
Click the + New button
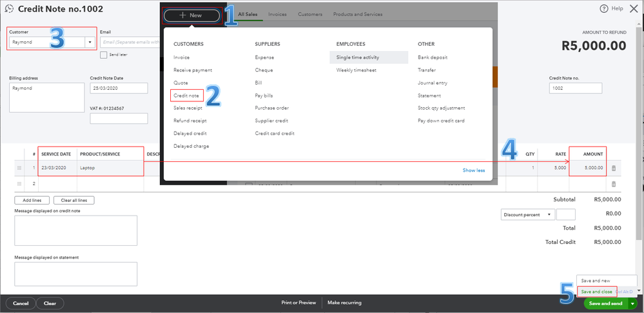(x=192, y=15)
